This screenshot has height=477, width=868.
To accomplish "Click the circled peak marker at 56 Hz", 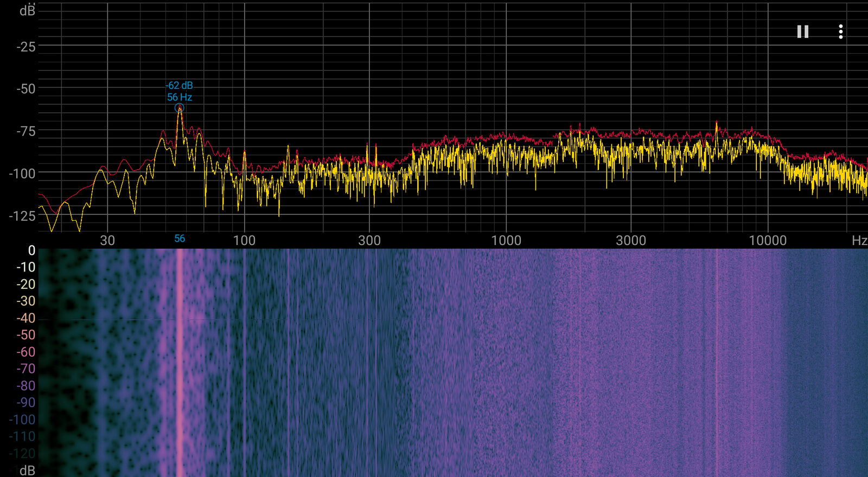I will [180, 108].
